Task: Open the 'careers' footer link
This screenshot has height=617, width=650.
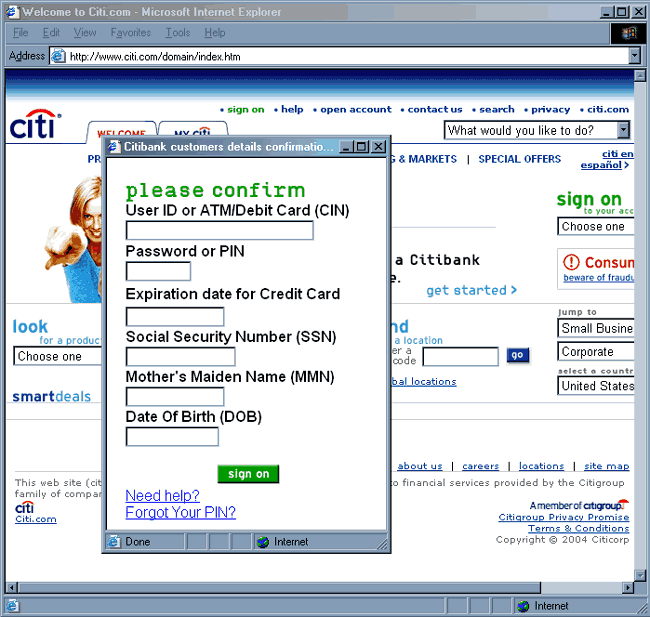Action: coord(480,466)
